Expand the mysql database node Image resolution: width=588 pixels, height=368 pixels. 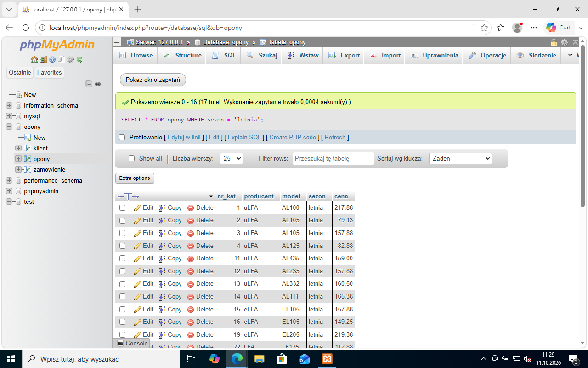click(9, 116)
